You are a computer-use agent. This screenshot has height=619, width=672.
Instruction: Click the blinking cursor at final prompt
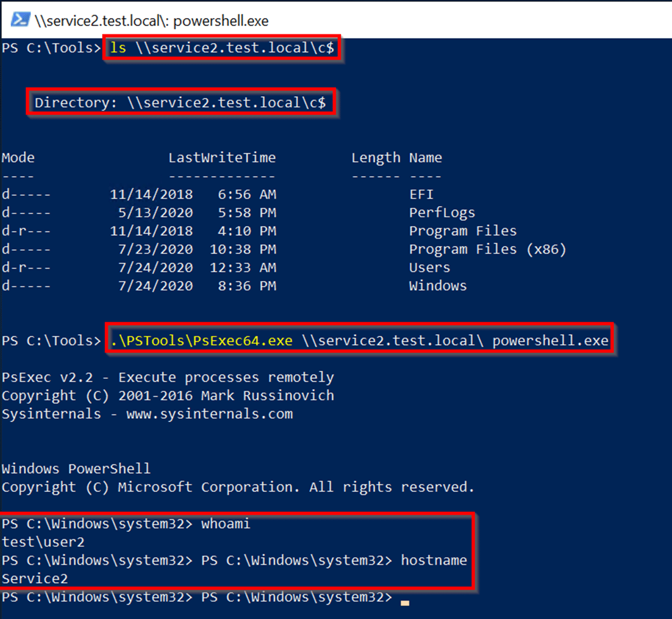coord(405,603)
